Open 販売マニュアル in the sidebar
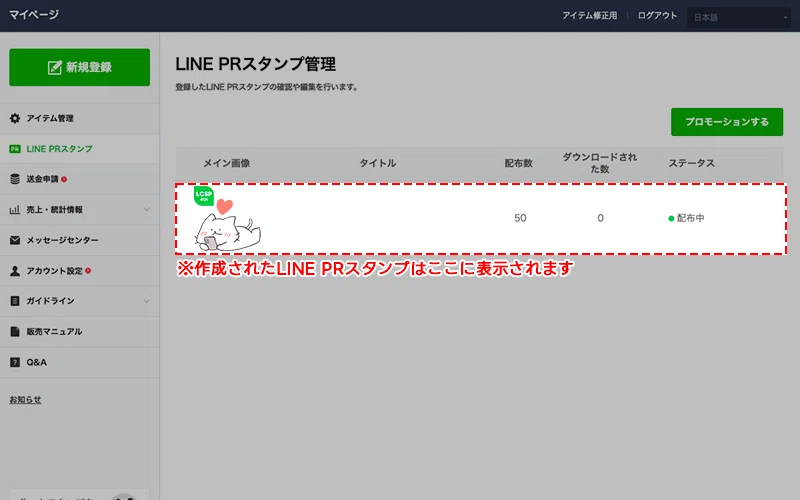 click(x=80, y=332)
